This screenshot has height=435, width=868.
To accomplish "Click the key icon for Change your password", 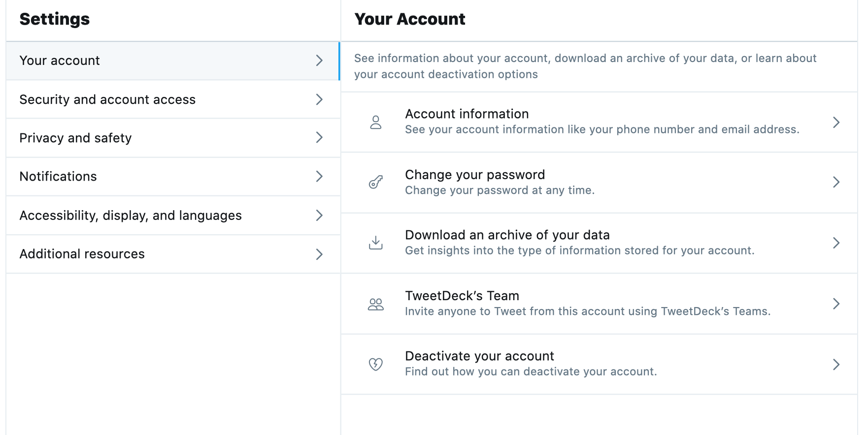I will (376, 182).
